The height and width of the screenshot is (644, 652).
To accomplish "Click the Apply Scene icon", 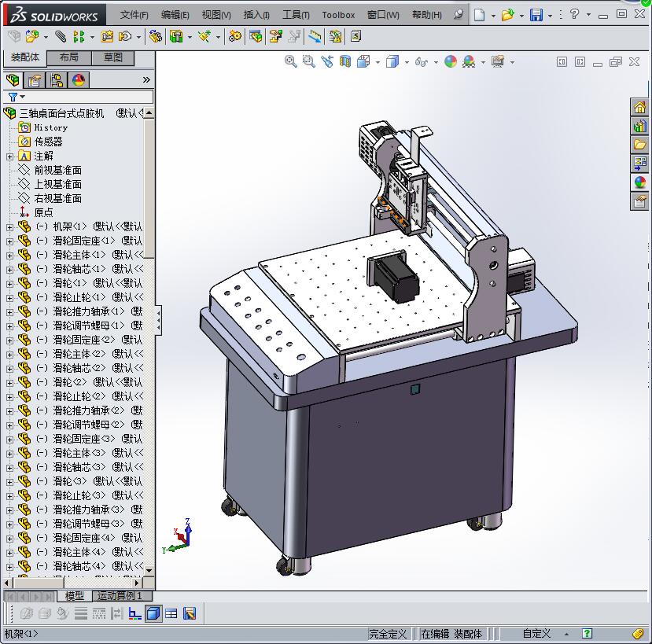I will [x=469, y=62].
